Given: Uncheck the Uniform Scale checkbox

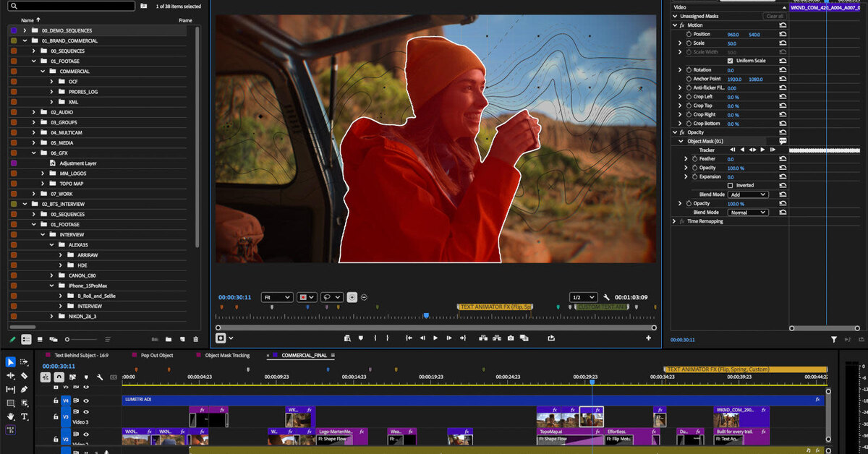Looking at the screenshot, I should tap(730, 61).
